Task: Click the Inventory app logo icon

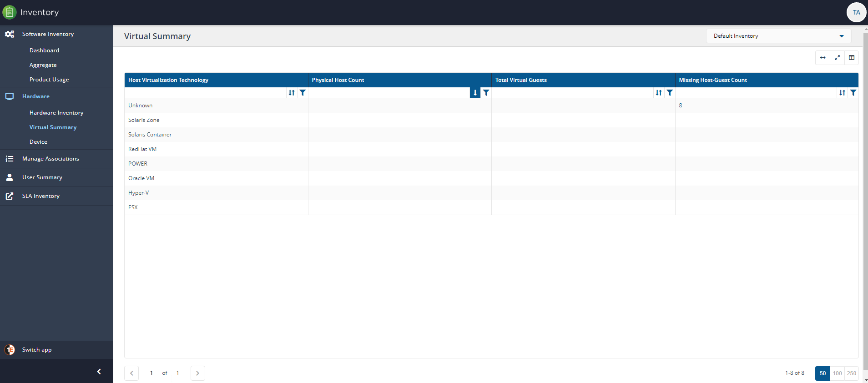Action: [x=9, y=12]
